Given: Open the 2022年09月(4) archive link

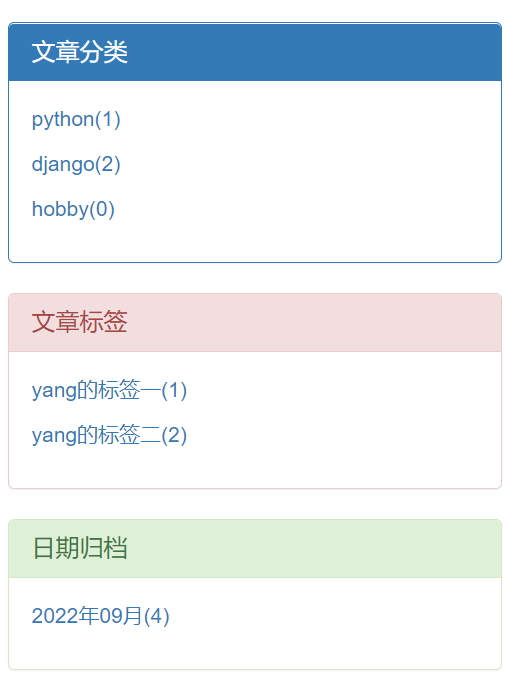Looking at the screenshot, I should tap(100, 616).
